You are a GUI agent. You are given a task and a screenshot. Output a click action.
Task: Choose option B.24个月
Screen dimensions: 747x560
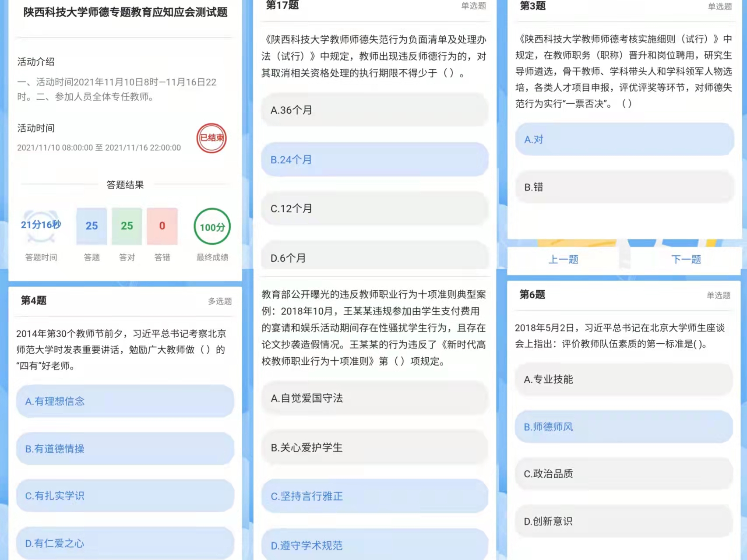click(x=374, y=160)
